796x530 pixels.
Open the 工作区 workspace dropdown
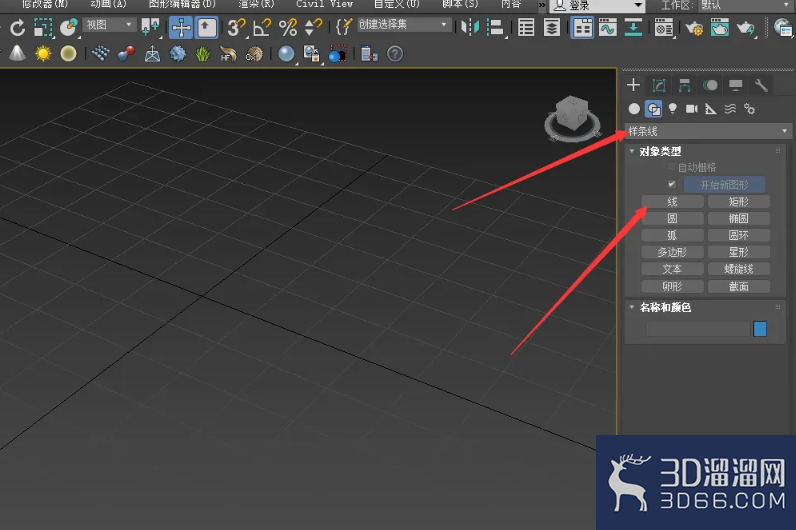click(x=746, y=5)
